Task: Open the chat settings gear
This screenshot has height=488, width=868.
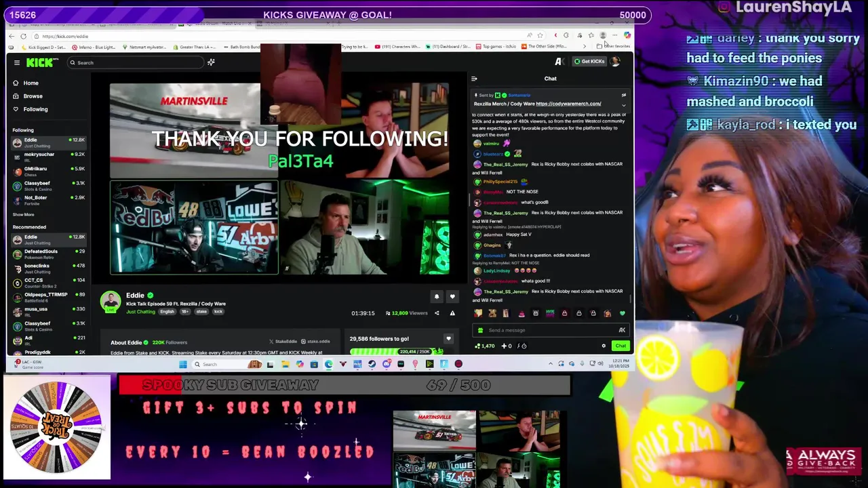Action: tap(604, 346)
